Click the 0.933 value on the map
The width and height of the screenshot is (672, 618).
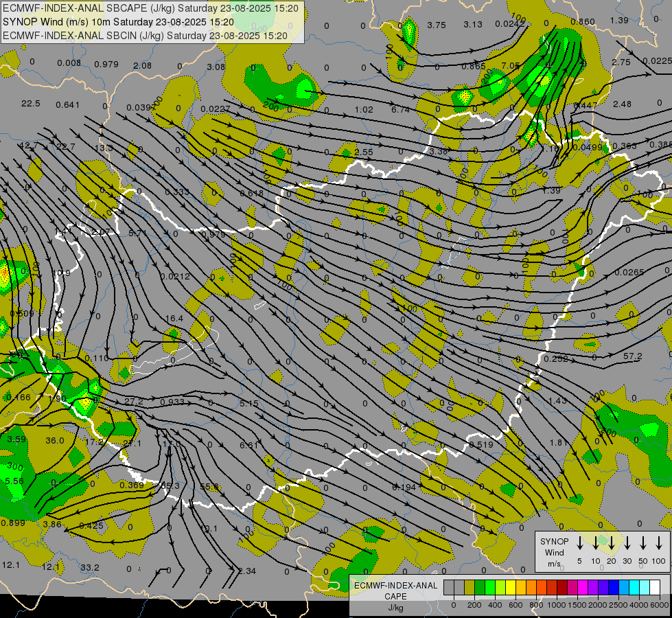172,402
